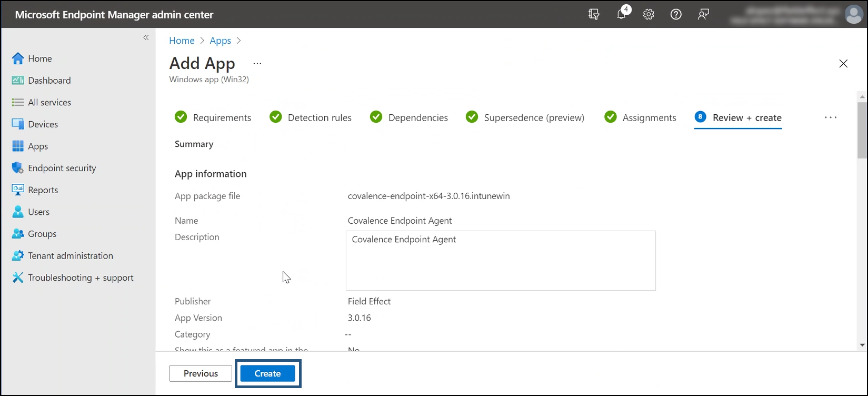The width and height of the screenshot is (868, 396).
Task: Click the Previous button
Action: click(201, 373)
